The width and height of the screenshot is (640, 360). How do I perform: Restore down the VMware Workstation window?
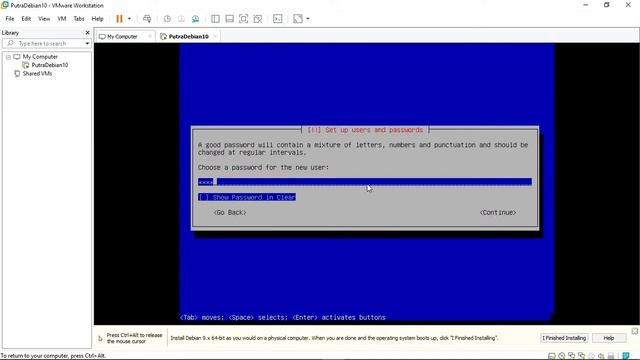607,5
